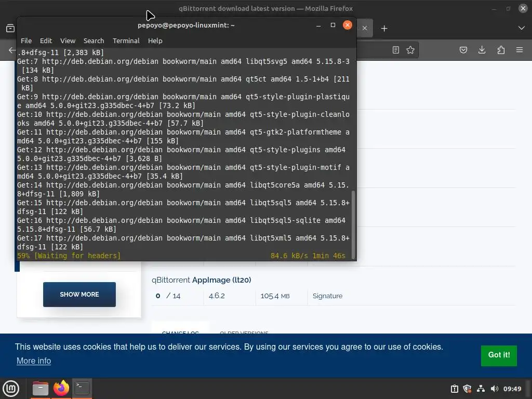Open the Terminal menu in menubar

126,41
